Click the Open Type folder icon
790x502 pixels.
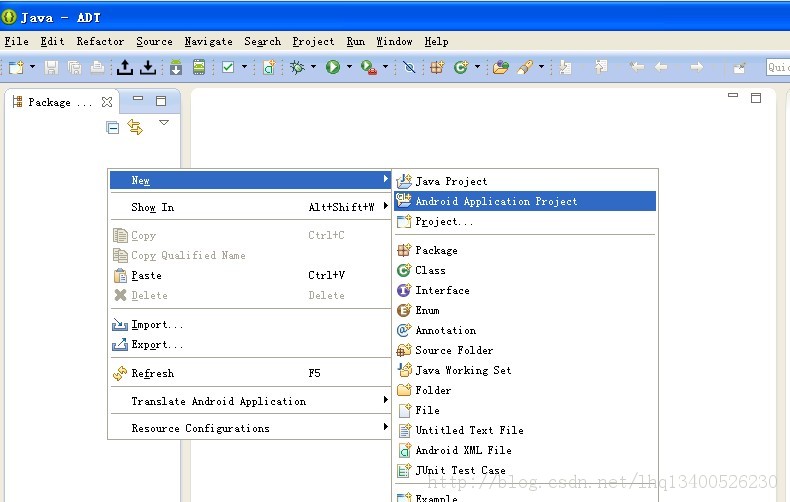(501, 67)
